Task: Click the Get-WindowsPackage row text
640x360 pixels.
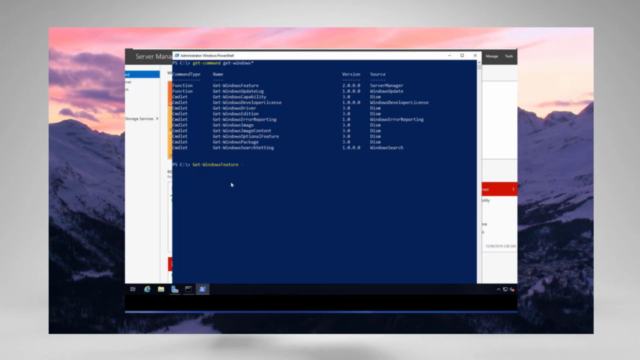Action: [236, 142]
